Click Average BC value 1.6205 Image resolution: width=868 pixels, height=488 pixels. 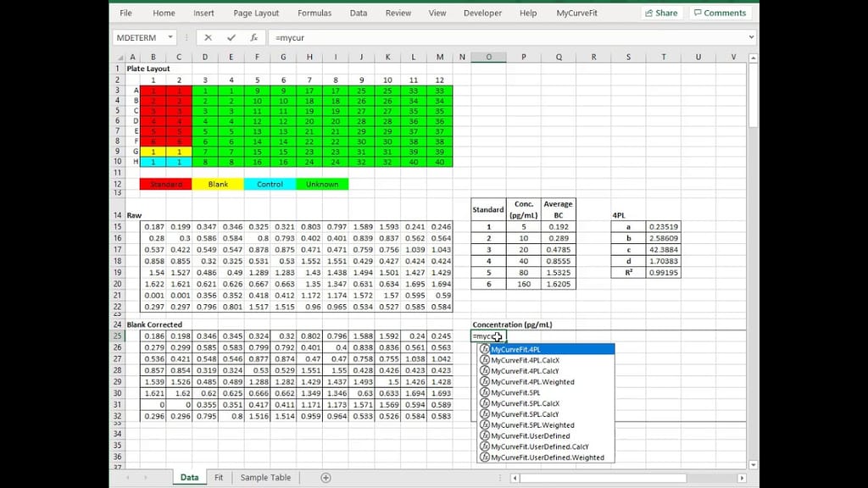point(559,284)
